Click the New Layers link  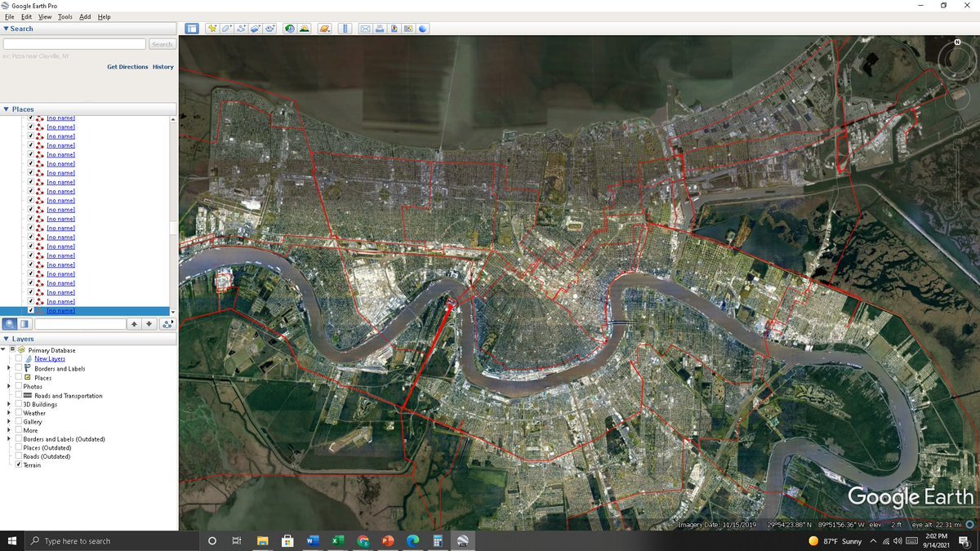pos(50,359)
